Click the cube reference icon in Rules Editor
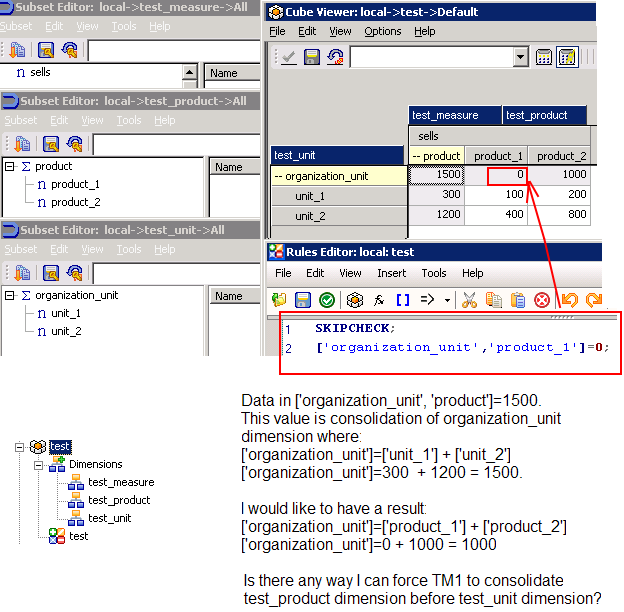624x612 pixels. point(355,300)
